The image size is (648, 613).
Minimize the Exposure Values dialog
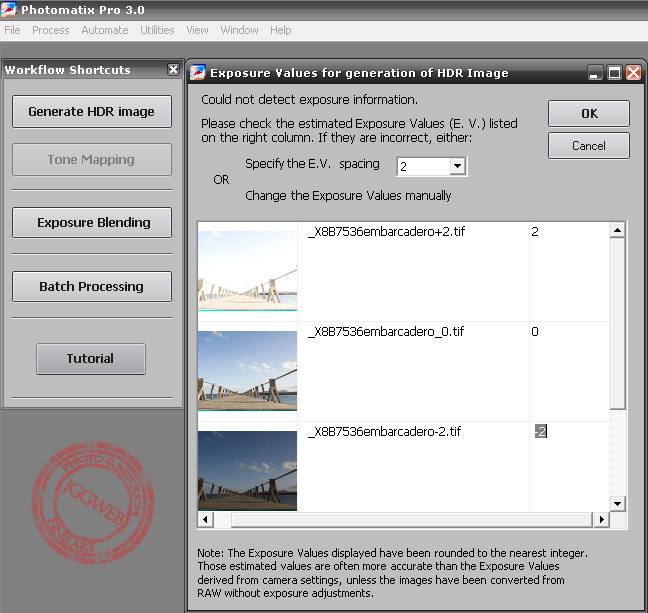(595, 73)
